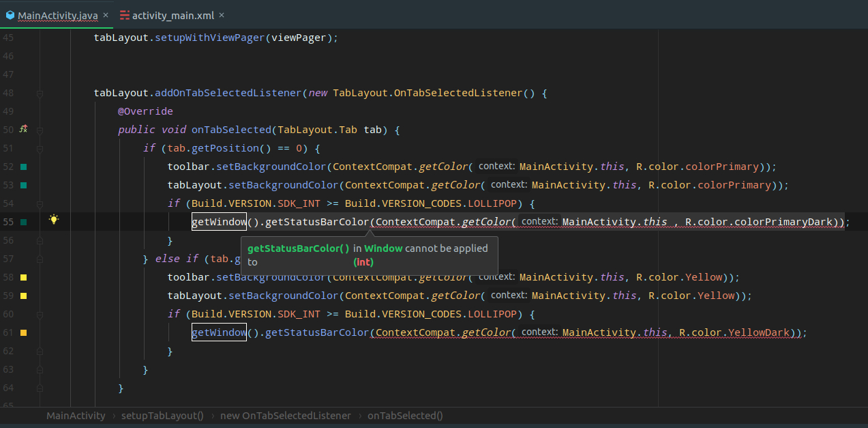Click line number 55 in the gutter
868x428 pixels.
[x=8, y=222]
